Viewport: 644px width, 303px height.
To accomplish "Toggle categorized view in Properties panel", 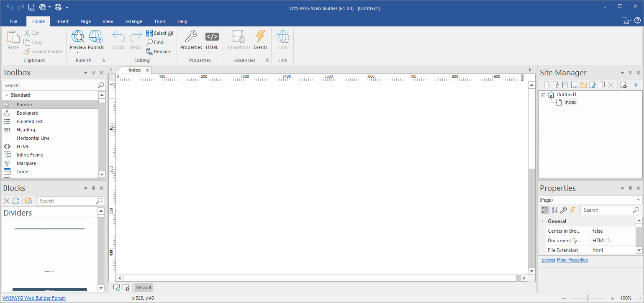I will click(x=545, y=210).
